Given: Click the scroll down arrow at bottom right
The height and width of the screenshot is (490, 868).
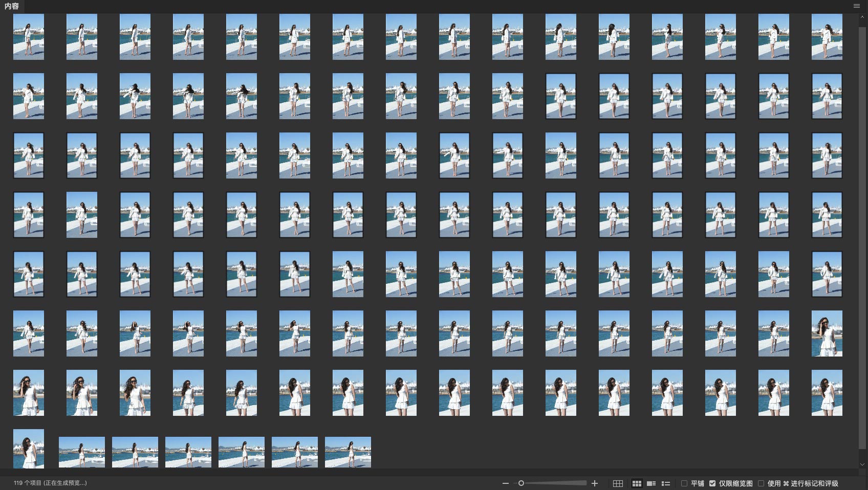Looking at the screenshot, I should (x=862, y=464).
